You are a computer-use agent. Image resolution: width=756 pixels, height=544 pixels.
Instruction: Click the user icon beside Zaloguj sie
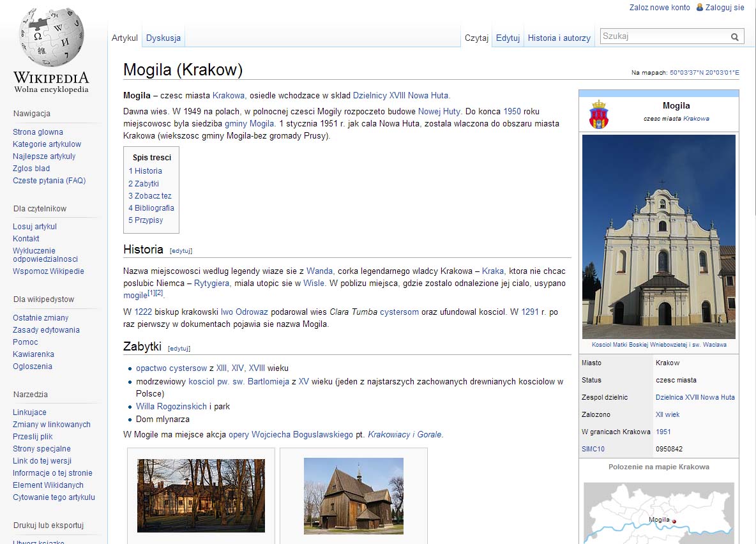(700, 7)
